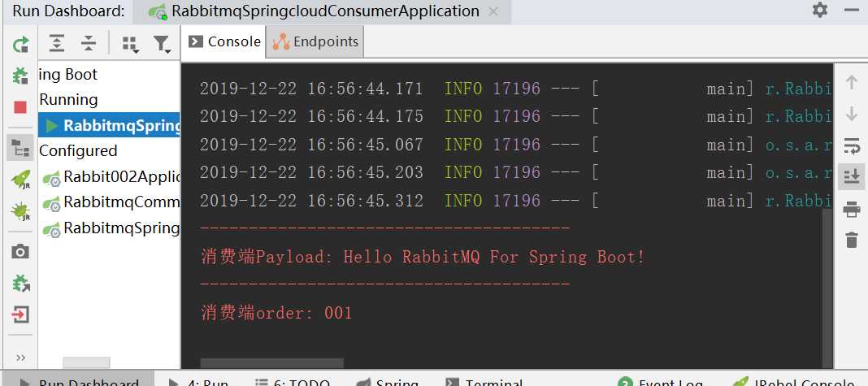This screenshot has width=868, height=386.
Task: Select the last RabbitmqSpring configured item
Action: [x=111, y=228]
